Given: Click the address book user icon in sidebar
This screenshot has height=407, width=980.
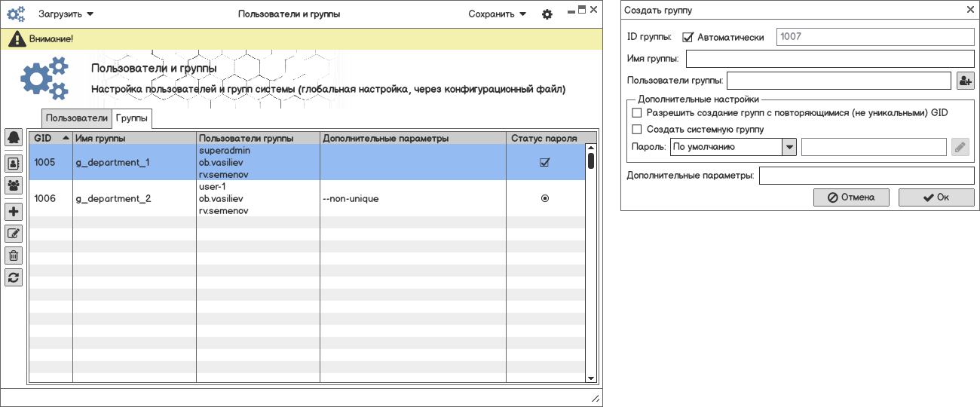Looking at the screenshot, I should [14, 163].
